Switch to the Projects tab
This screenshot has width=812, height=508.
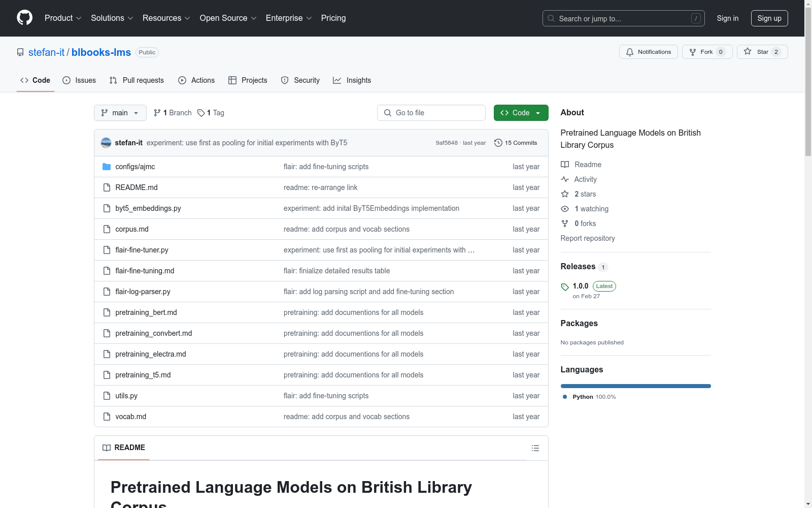248,80
